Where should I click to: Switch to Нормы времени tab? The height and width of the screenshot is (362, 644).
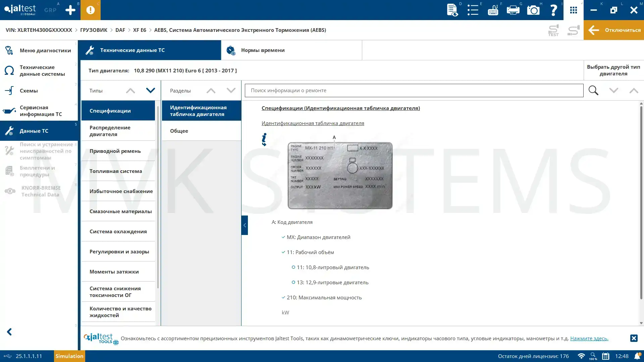click(291, 50)
